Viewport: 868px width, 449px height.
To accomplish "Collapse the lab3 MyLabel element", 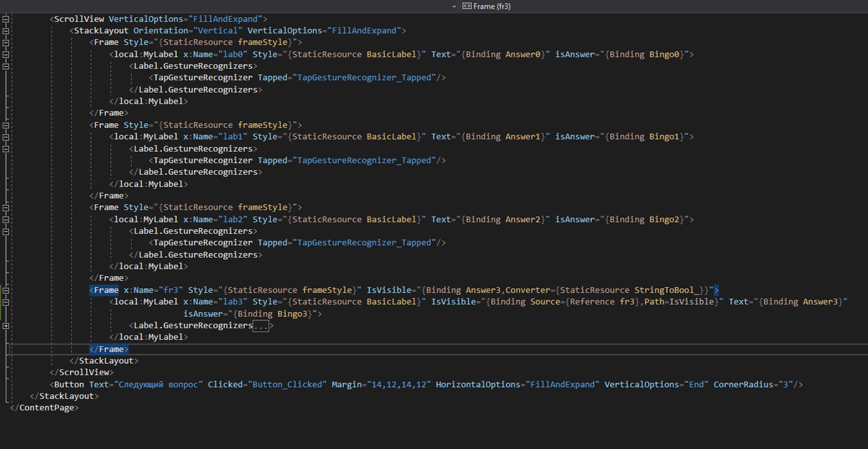I will 6,302.
